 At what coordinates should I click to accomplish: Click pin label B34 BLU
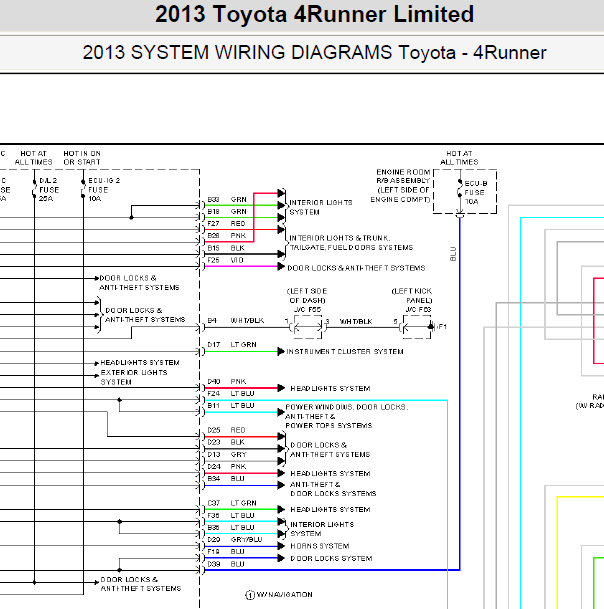tap(226, 478)
